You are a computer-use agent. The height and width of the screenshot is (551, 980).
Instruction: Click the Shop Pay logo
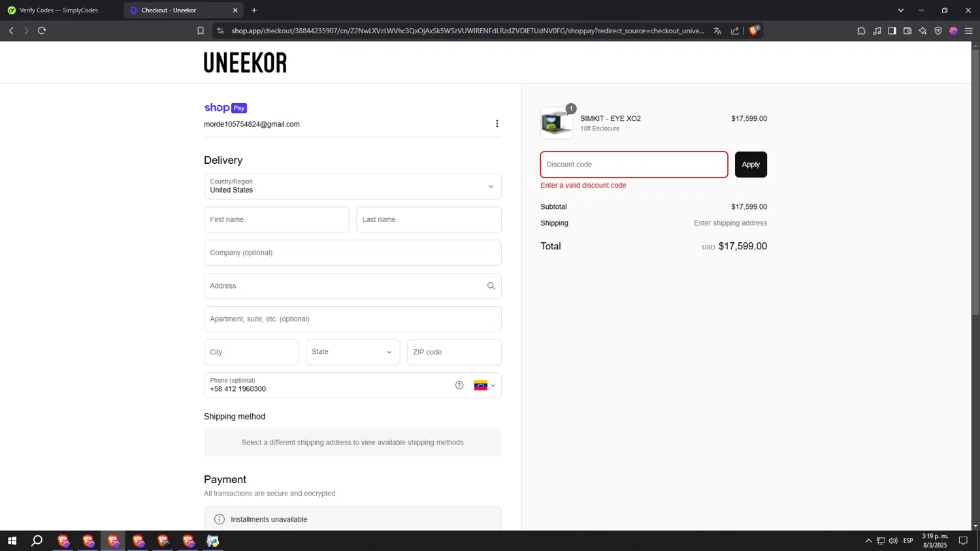[225, 108]
